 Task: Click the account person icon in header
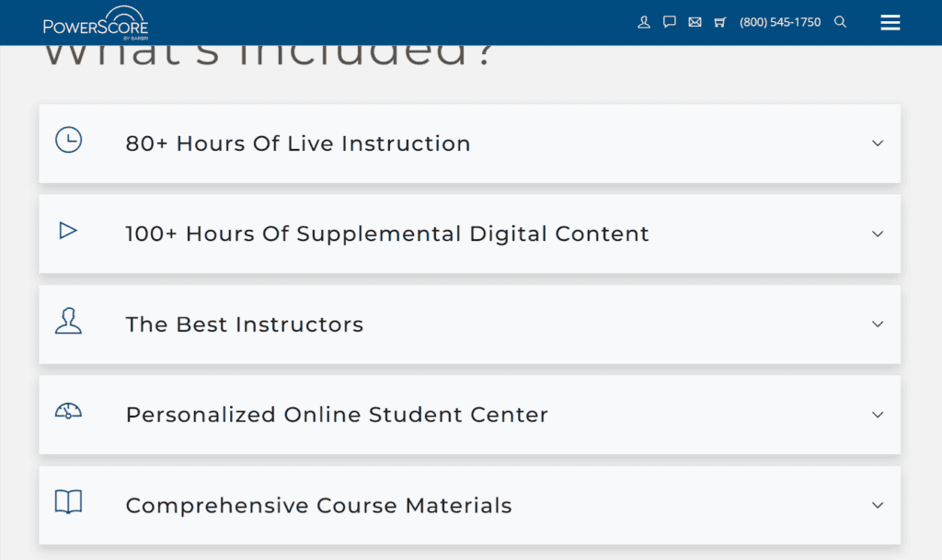pyautogui.click(x=643, y=21)
